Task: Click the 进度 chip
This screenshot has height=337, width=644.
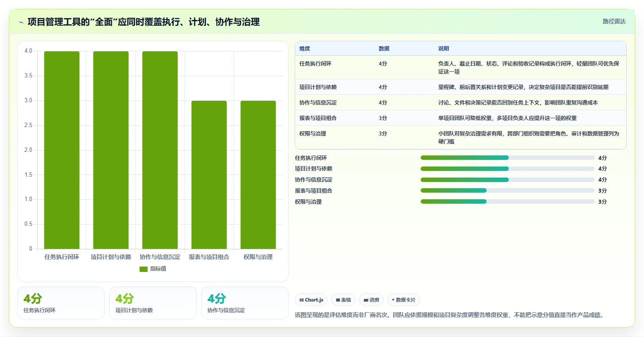Action: point(371,300)
